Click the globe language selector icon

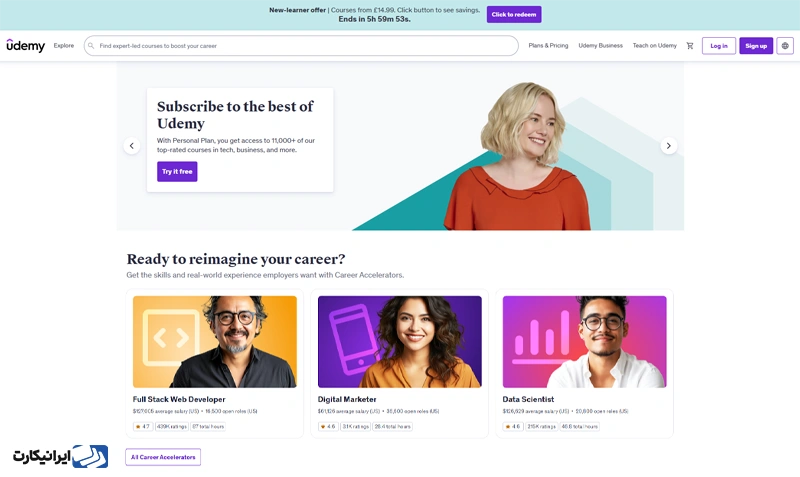click(785, 46)
